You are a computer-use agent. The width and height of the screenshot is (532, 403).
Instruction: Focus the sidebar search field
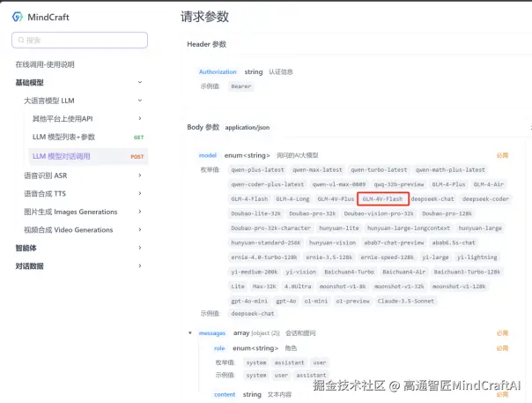click(80, 40)
